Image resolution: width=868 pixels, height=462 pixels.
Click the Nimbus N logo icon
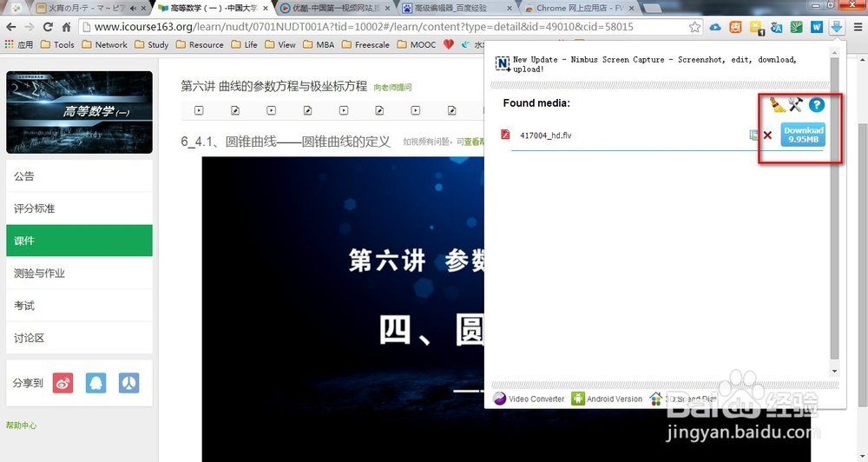tap(503, 63)
